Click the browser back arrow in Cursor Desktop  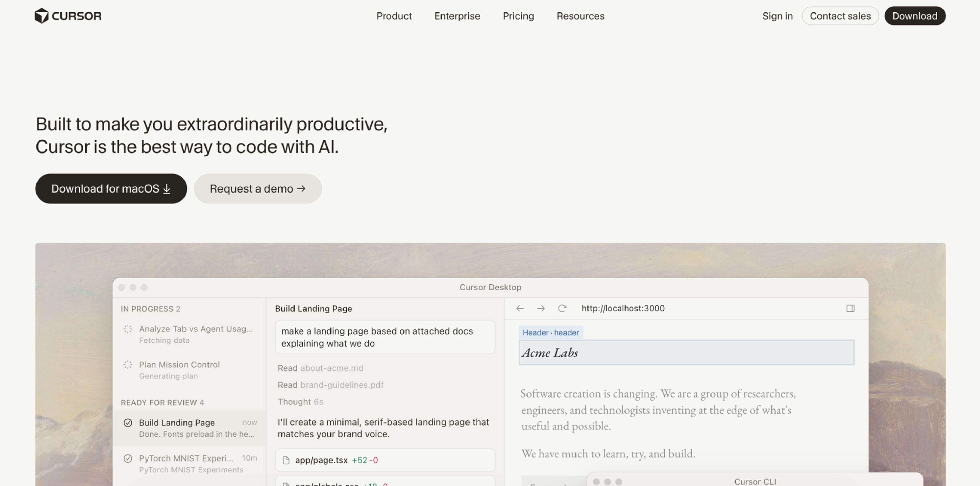pyautogui.click(x=520, y=308)
